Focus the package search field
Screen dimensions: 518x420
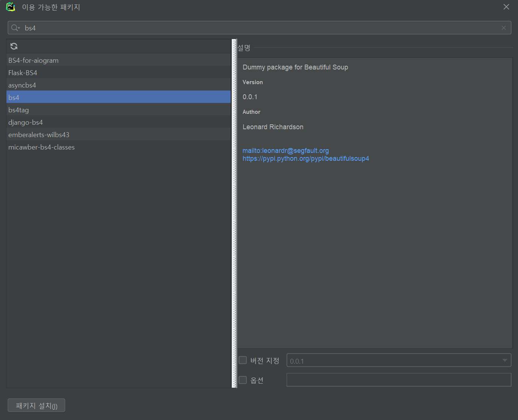(x=259, y=28)
